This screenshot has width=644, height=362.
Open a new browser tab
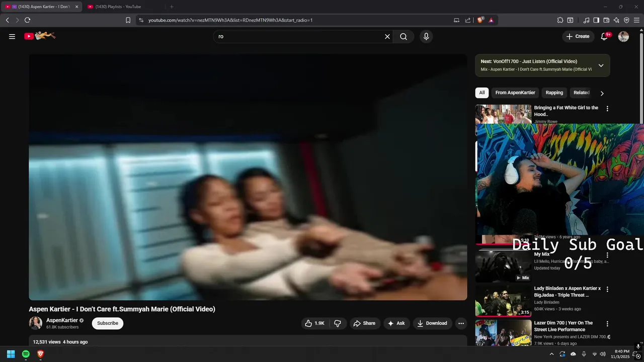172,7
